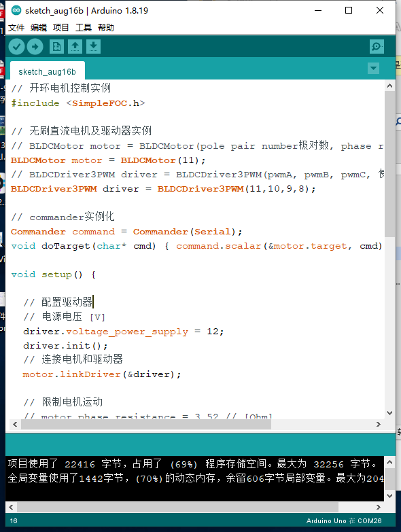Click the editor vertical scrollbar up arrow
The width and height of the screenshot is (401, 532).
coord(390,86)
